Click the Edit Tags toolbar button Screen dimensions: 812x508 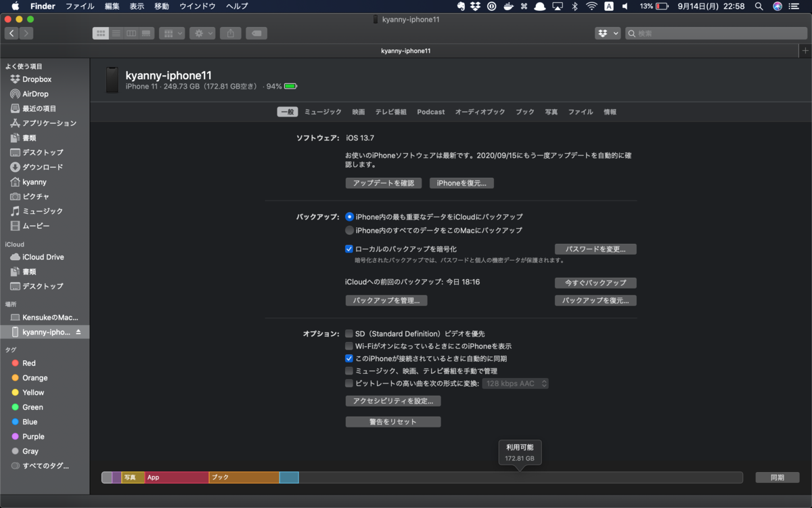pyautogui.click(x=256, y=33)
